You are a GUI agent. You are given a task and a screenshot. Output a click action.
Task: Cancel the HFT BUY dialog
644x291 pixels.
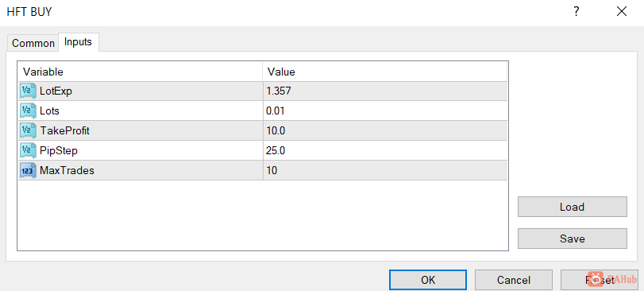pyautogui.click(x=514, y=280)
